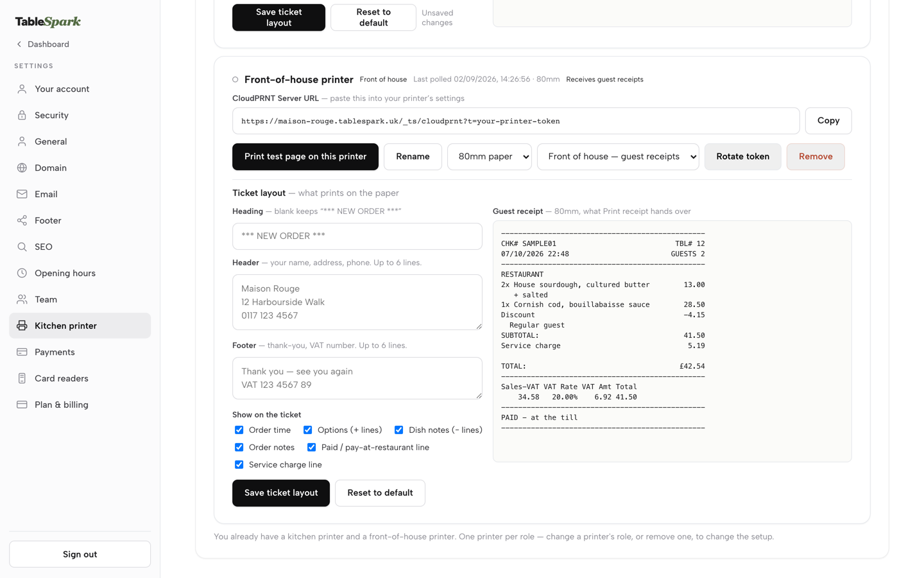Click the Team people icon
The image size is (924, 578).
(22, 300)
